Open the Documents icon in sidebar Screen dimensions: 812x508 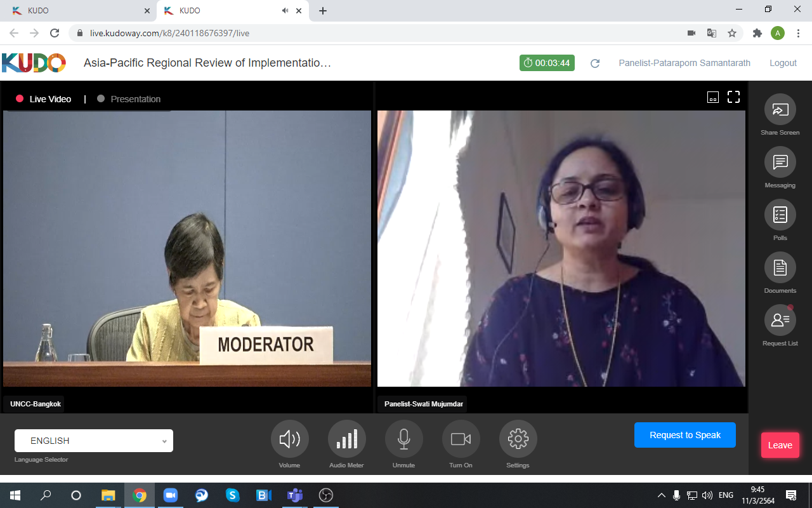pyautogui.click(x=780, y=268)
